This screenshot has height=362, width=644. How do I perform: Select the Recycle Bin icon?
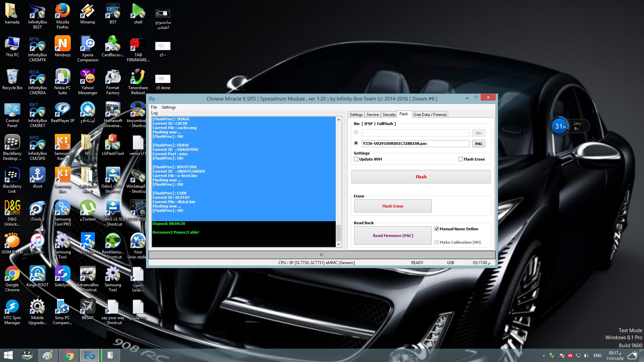[12, 79]
